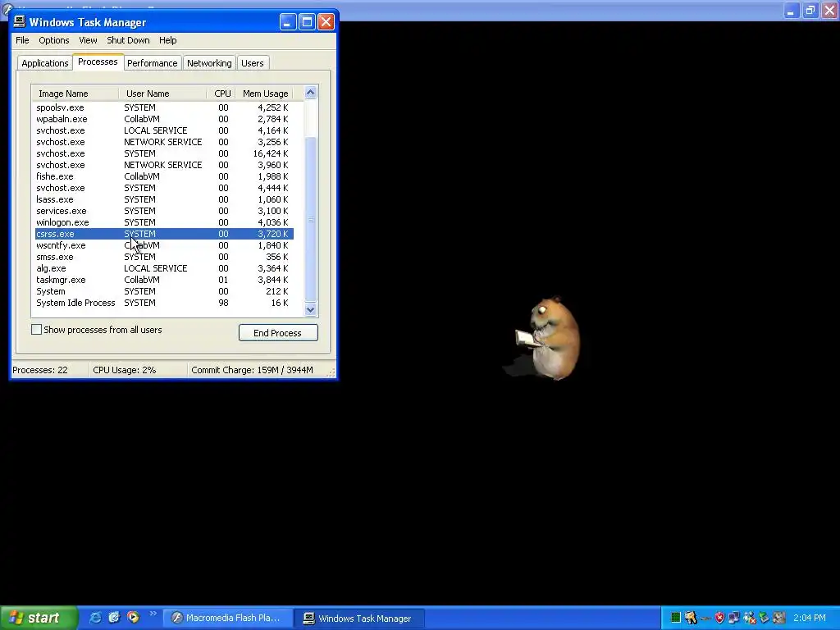The width and height of the screenshot is (840, 630).
Task: Select the lsass.exe process
Action: tap(164, 199)
